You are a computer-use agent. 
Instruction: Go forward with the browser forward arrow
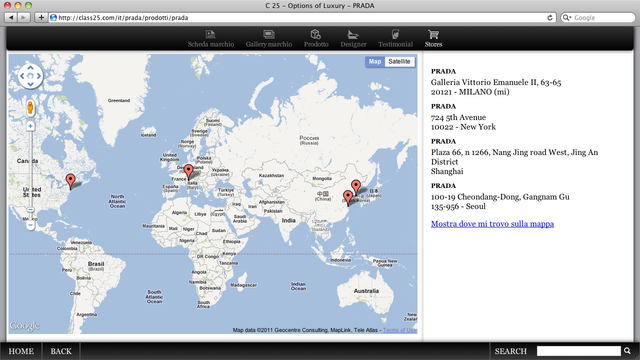(24, 18)
